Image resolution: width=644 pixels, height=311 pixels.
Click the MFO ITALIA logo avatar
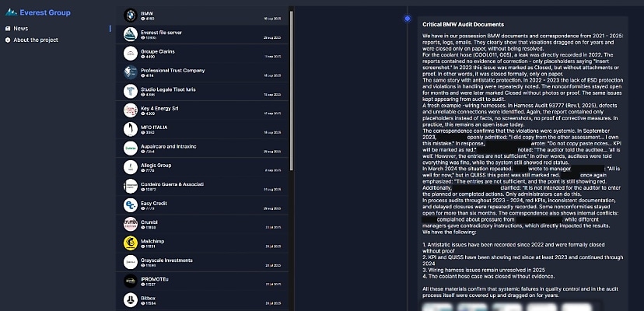tap(131, 129)
